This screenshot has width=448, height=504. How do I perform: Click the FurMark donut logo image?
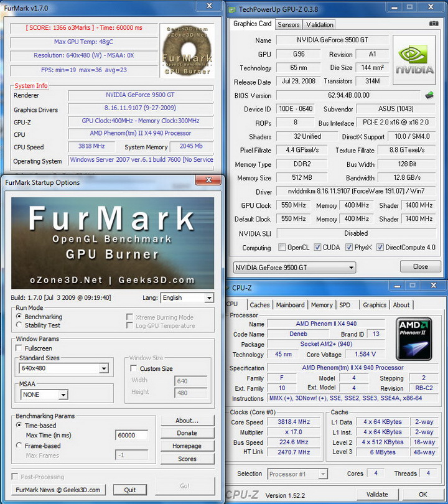(187, 50)
